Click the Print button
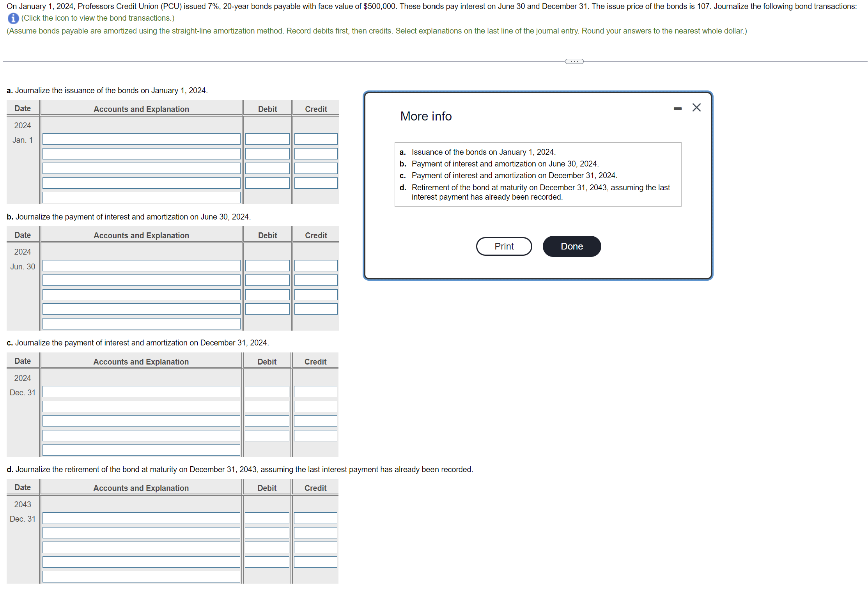Viewport: 868px width, 593px height. click(x=503, y=246)
